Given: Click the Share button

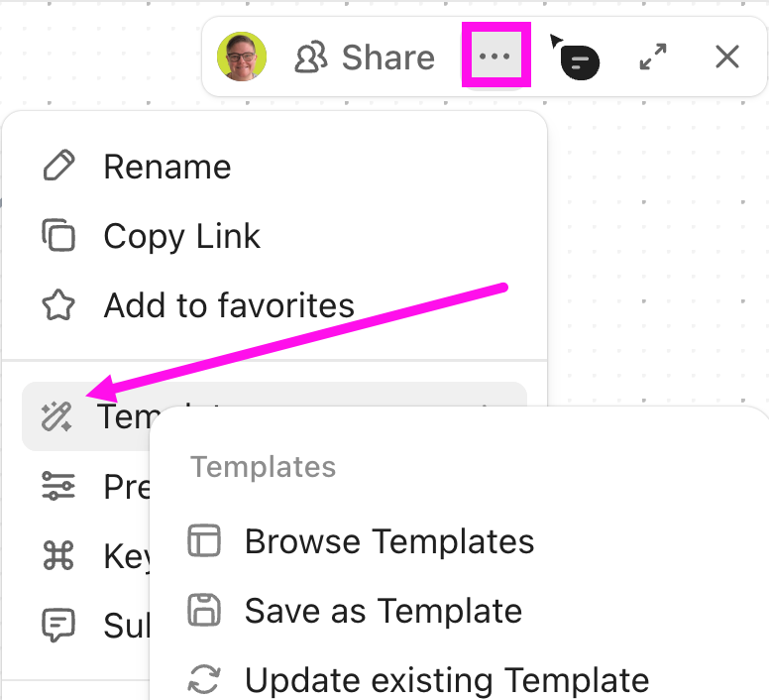Looking at the screenshot, I should click(366, 58).
